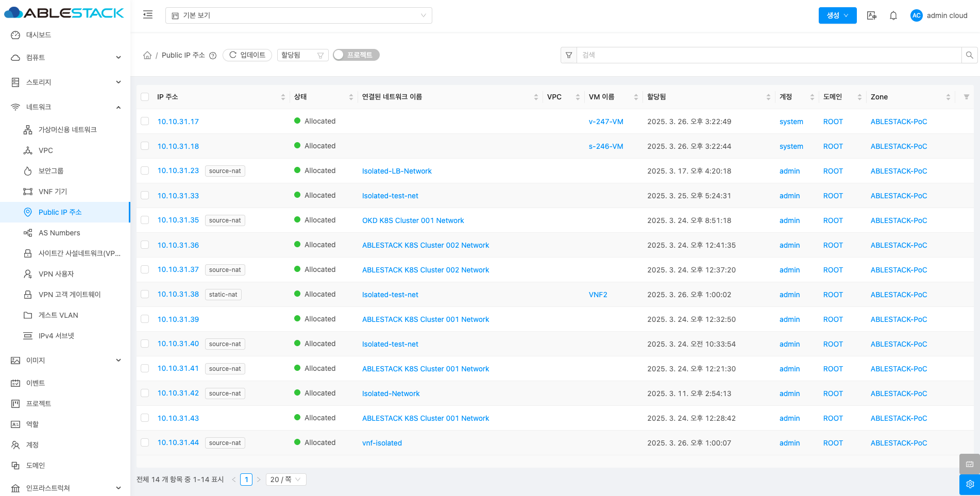Image resolution: width=980 pixels, height=496 pixels.
Task: Click the settings gear floating button
Action: point(969,484)
